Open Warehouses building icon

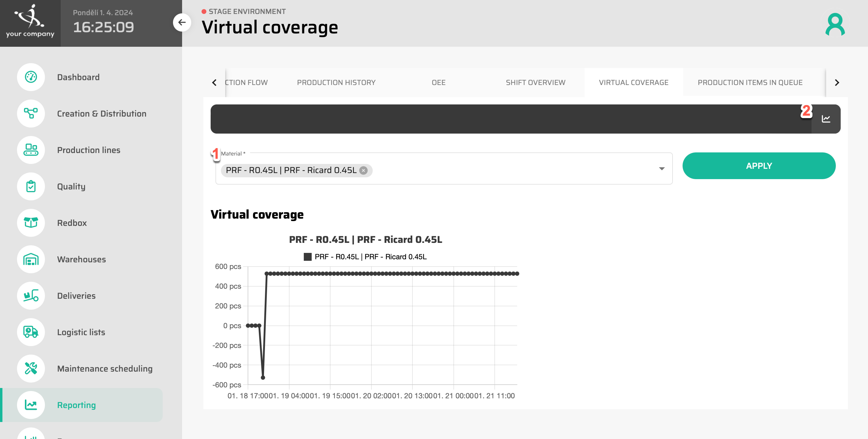click(x=31, y=259)
